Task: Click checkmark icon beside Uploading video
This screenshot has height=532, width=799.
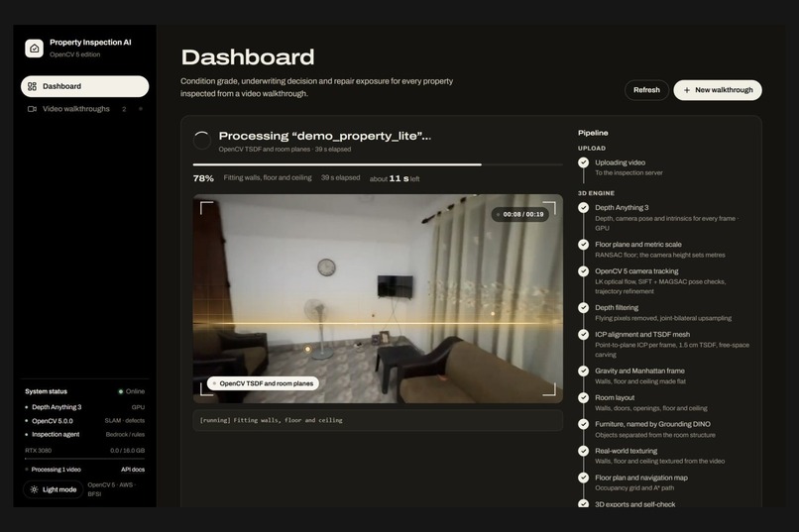Action: tap(584, 162)
